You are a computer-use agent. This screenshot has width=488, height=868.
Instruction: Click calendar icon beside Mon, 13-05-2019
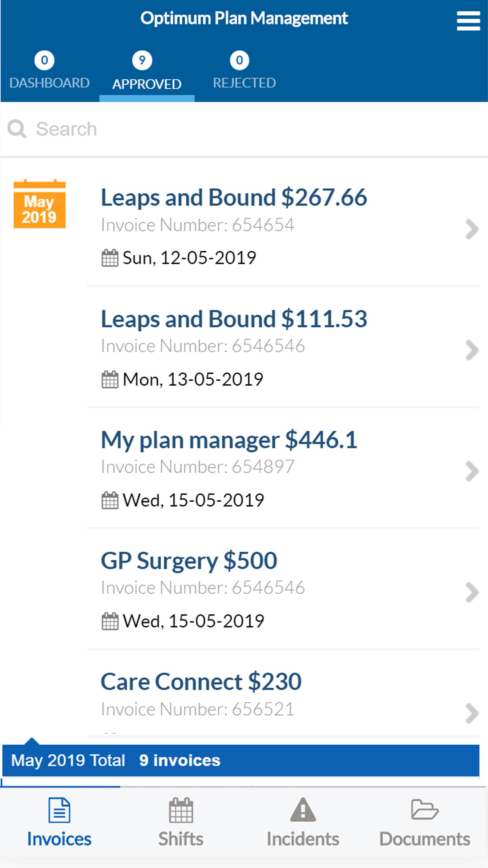pyautogui.click(x=110, y=379)
